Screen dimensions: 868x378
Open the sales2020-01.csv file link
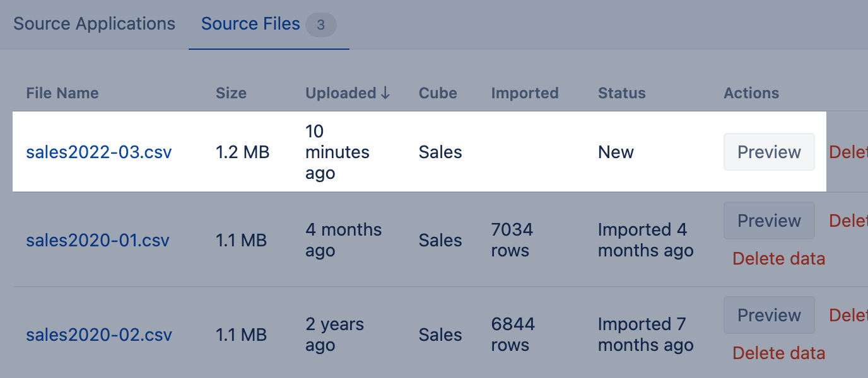[x=98, y=240]
